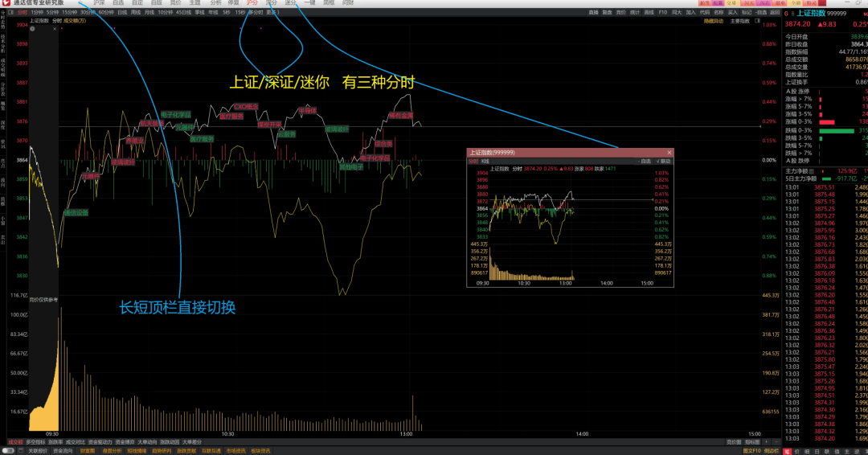
Task: Select the 分时 tab in the mini window
Action: click(473, 161)
